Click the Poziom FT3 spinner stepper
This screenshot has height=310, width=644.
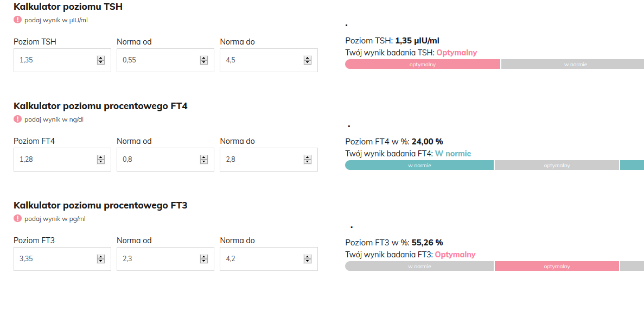click(100, 259)
